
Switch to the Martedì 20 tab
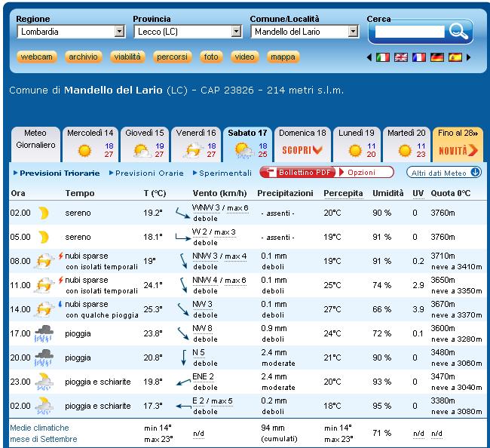(406, 145)
